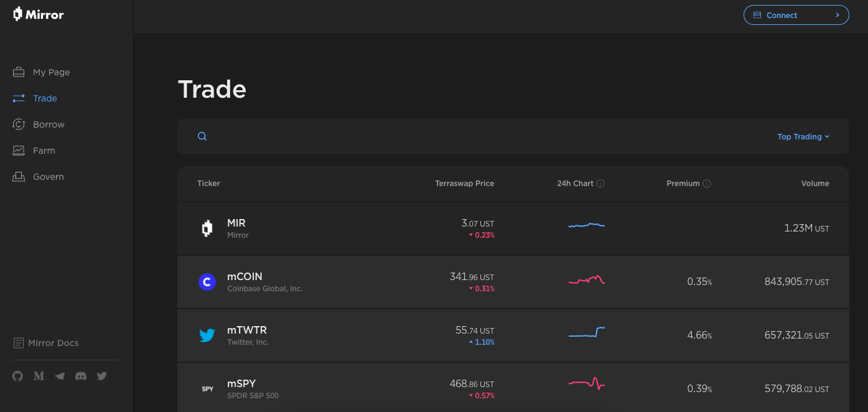Screen dimensions: 868x412
Task: Click the Govern ballot icon
Action: coord(19,177)
